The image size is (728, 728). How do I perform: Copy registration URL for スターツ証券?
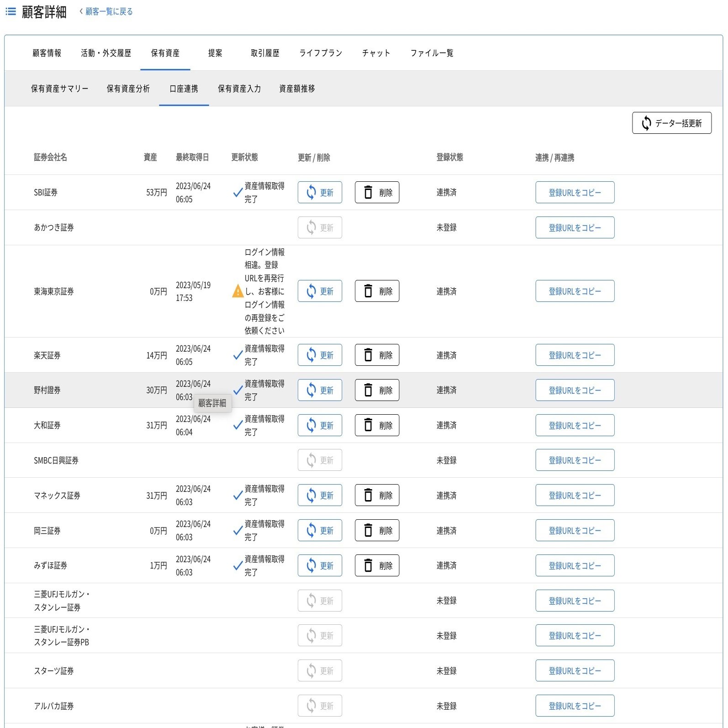[x=575, y=670]
